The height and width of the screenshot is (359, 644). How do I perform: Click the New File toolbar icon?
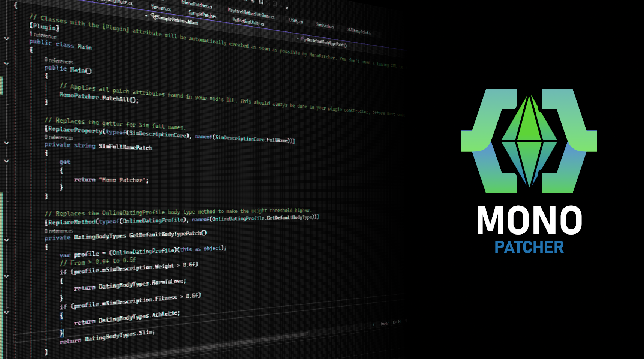tap(244, 1)
